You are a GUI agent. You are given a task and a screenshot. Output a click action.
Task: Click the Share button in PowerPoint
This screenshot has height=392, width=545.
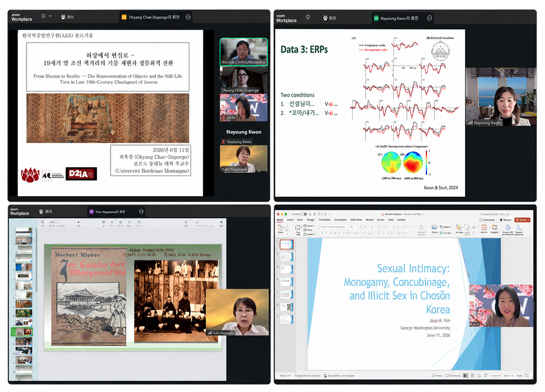pos(522,220)
